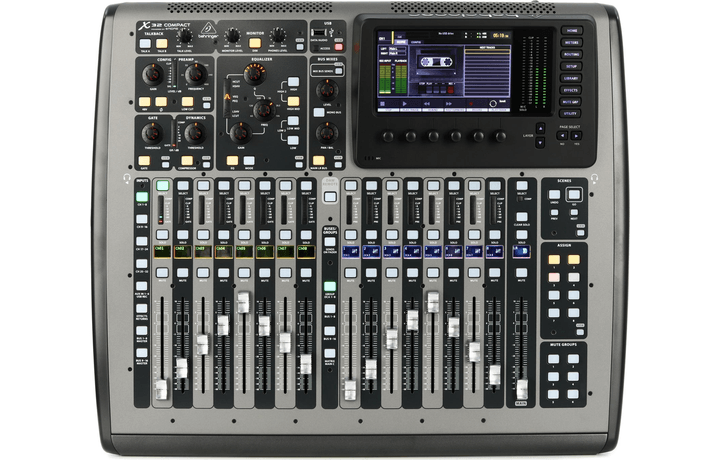Toggle the Sends on Fader button

pos(330,242)
